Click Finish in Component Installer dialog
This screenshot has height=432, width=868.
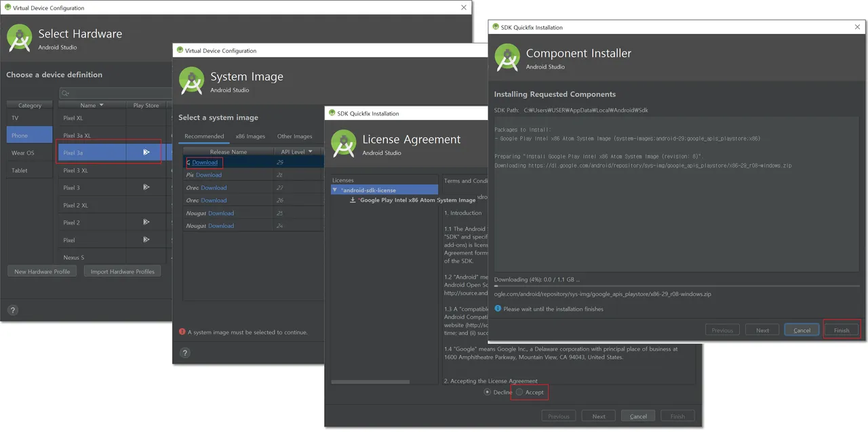[842, 330]
